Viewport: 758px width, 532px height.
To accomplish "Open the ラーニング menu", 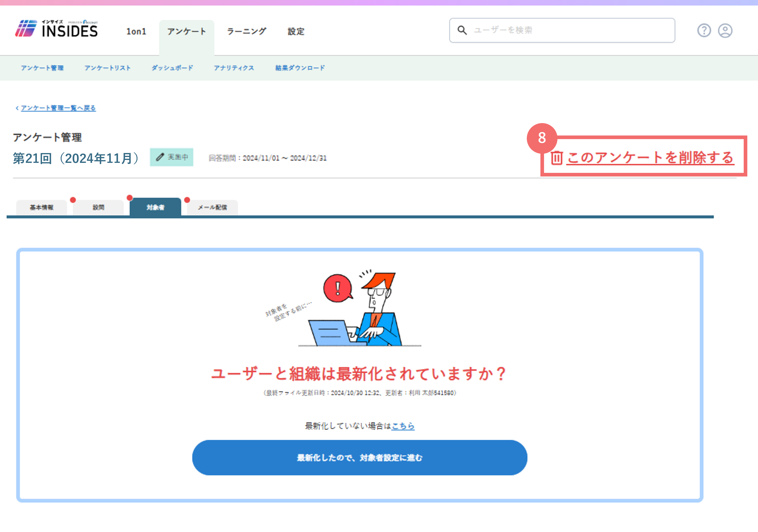I will tap(246, 31).
